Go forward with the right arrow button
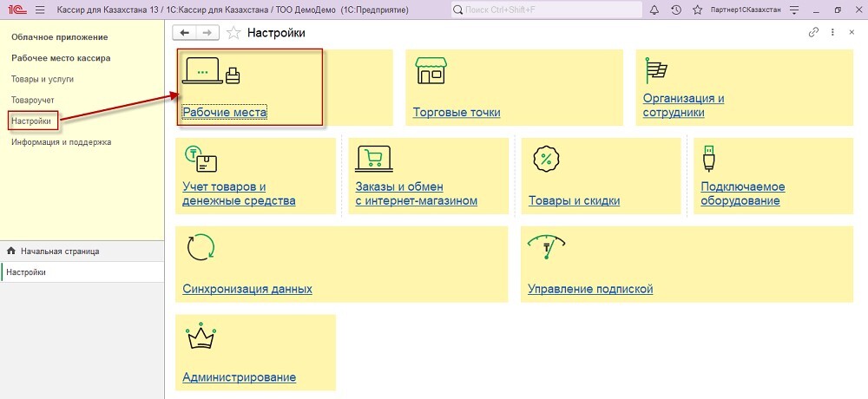 (x=207, y=33)
